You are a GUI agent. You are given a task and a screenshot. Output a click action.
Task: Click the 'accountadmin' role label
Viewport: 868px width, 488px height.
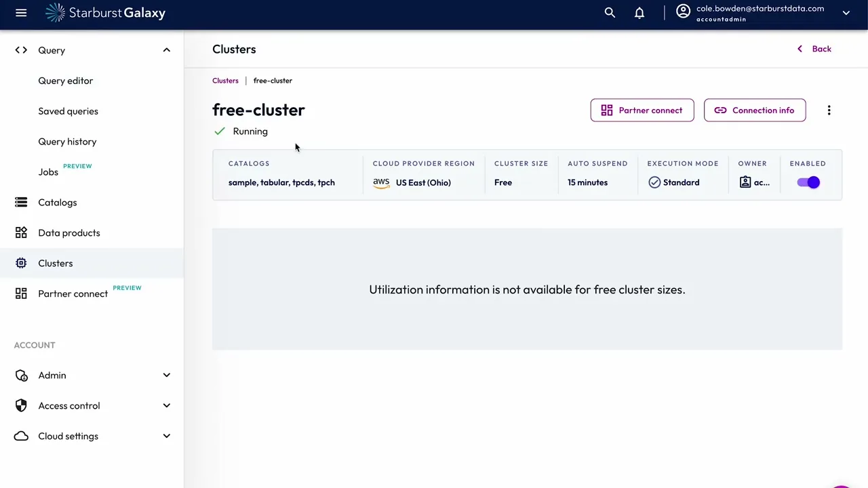722,20
